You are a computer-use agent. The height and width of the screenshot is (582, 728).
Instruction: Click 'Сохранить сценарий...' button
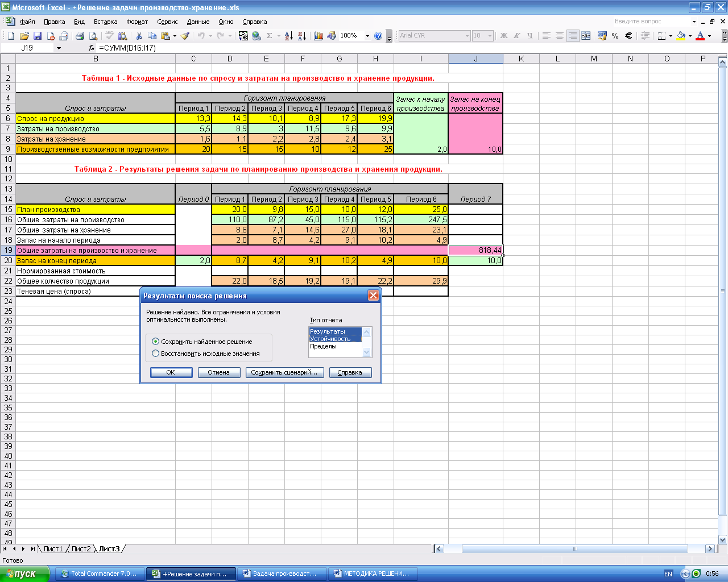[x=284, y=372]
